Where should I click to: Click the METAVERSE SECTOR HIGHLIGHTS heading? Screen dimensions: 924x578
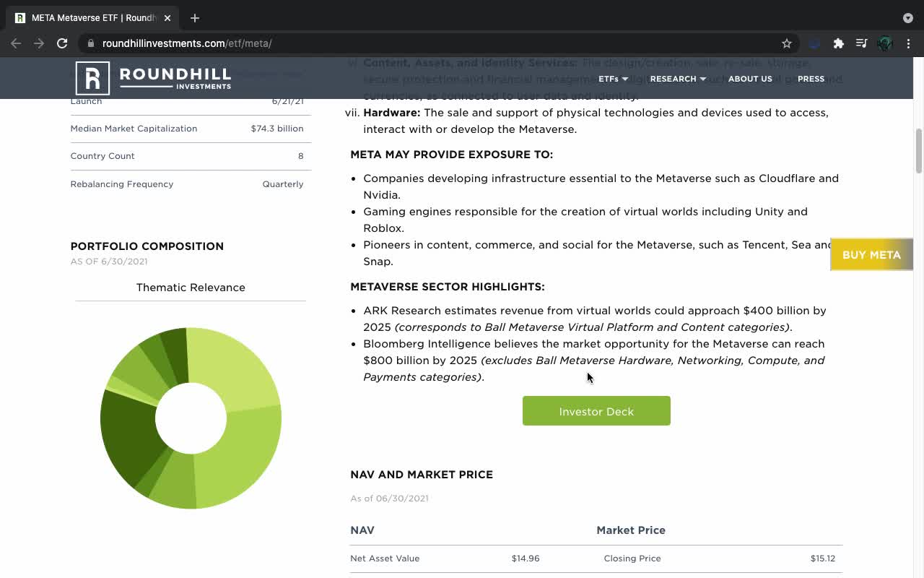click(x=448, y=287)
